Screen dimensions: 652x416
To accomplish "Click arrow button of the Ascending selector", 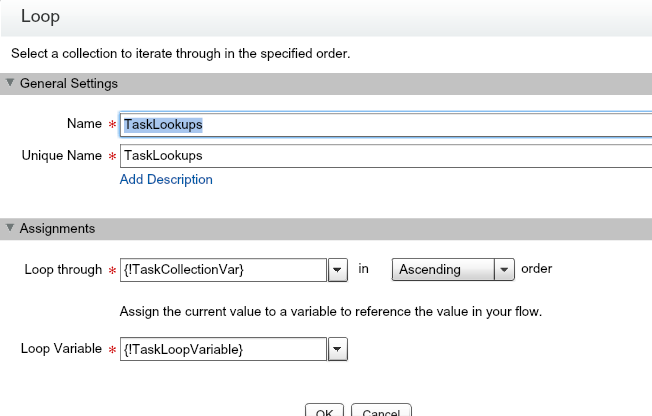I will point(505,270).
